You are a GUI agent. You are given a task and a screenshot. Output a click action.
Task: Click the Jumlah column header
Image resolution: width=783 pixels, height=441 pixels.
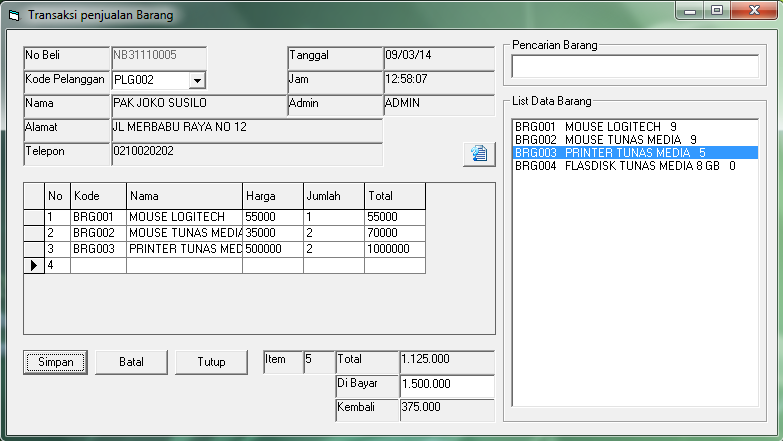(x=334, y=196)
